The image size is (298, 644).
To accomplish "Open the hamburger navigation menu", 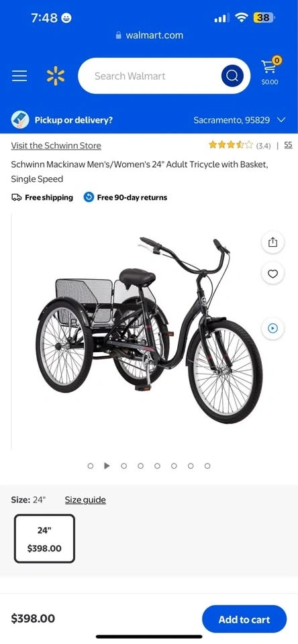I will [19, 76].
